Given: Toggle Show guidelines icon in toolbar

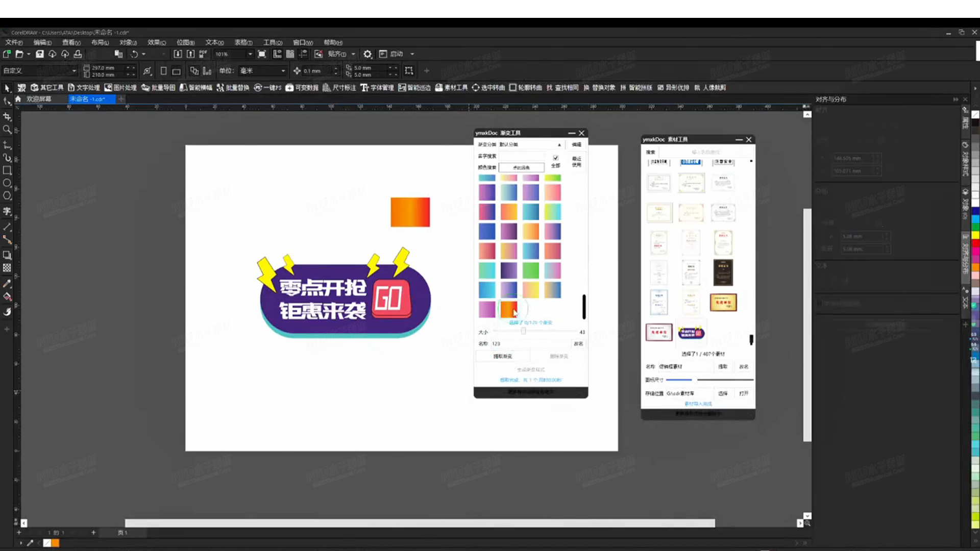Looking at the screenshot, I should tap(303, 54).
